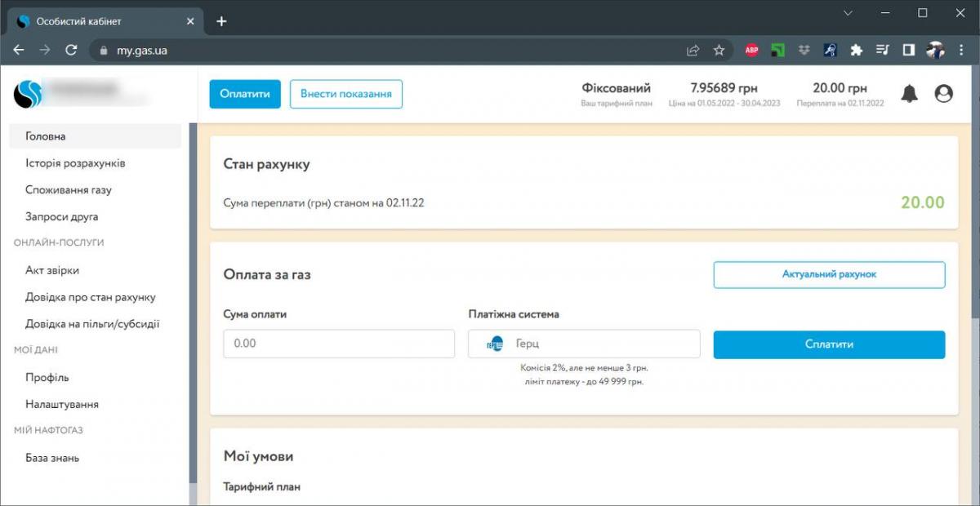The height and width of the screenshot is (506, 980).
Task: Reload the page using the refresh icon
Action: point(71,50)
